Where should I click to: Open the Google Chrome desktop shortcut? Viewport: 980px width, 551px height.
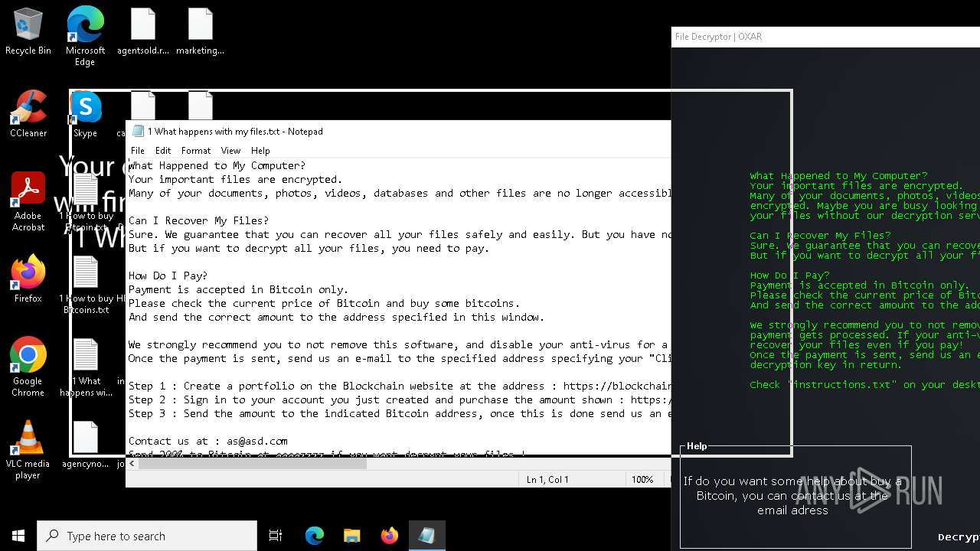[x=28, y=367]
